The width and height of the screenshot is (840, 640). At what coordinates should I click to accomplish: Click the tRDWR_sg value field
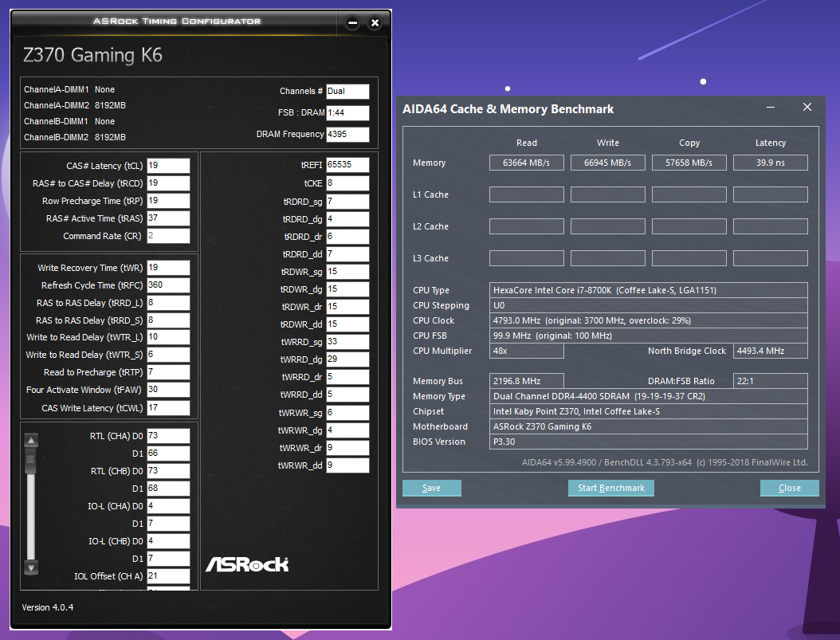click(x=347, y=272)
